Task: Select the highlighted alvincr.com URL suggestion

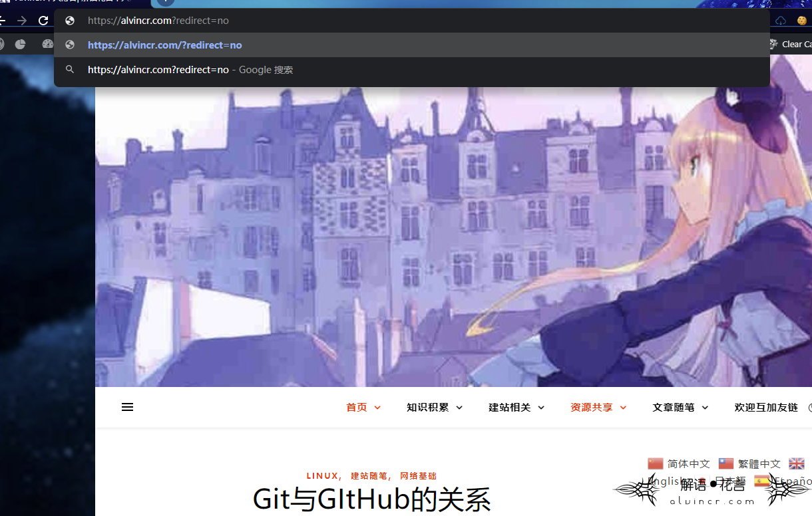Action: [165, 45]
